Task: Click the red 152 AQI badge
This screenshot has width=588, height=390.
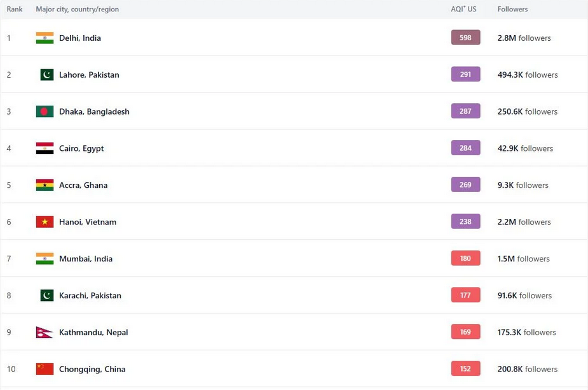Action: click(465, 368)
